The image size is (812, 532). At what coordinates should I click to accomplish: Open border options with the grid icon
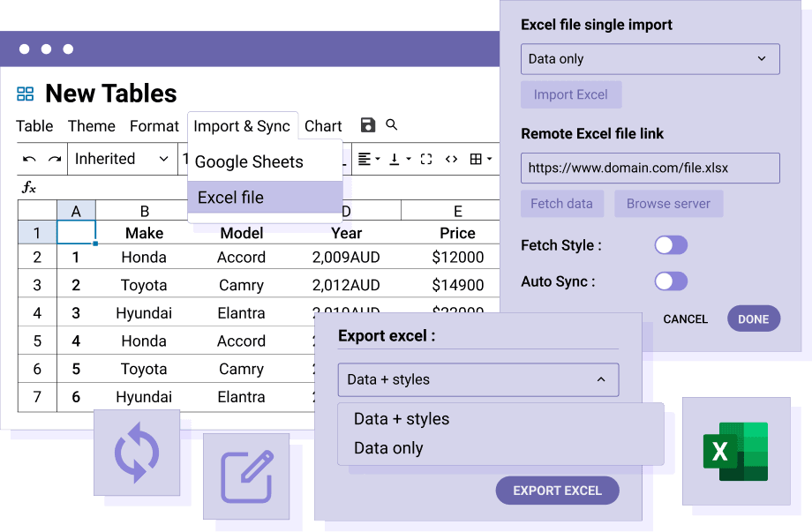pyautogui.click(x=477, y=159)
